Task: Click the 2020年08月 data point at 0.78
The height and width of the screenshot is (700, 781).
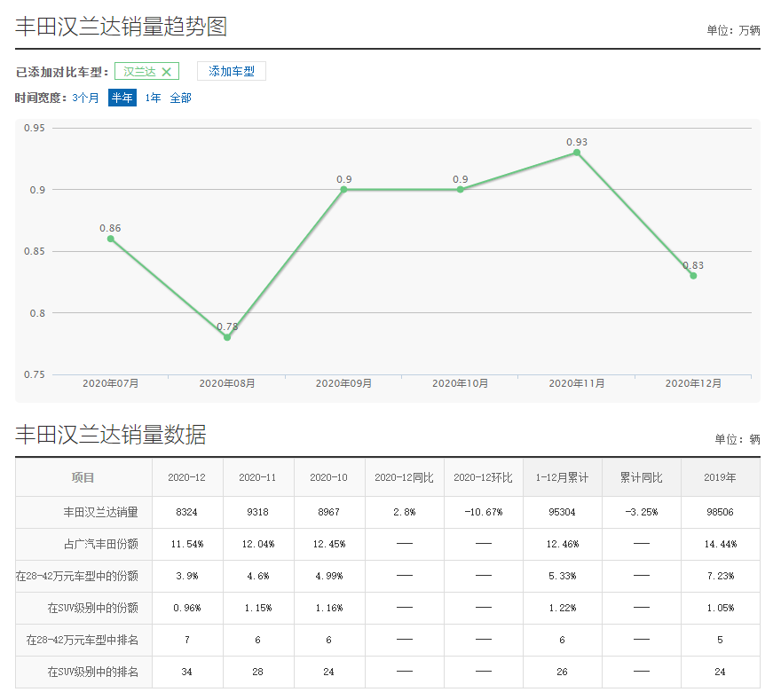Action: (227, 337)
